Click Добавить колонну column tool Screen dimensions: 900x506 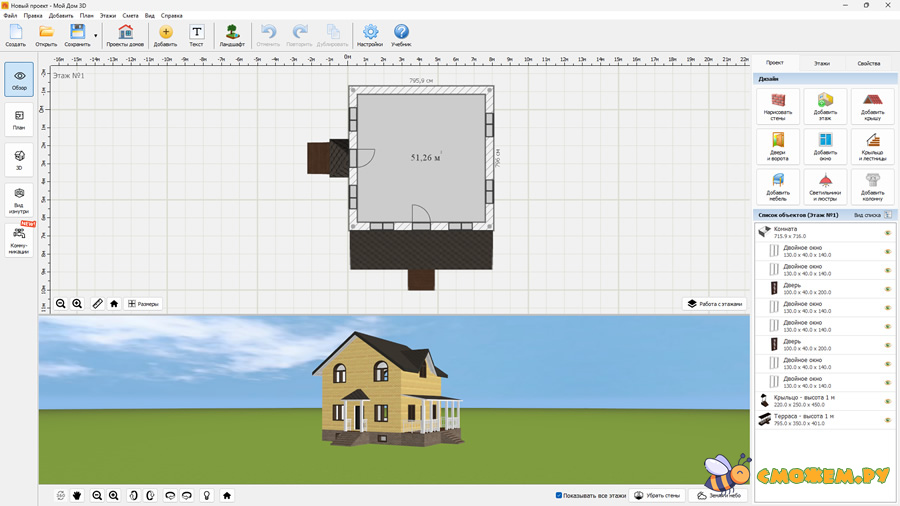pyautogui.click(x=872, y=187)
